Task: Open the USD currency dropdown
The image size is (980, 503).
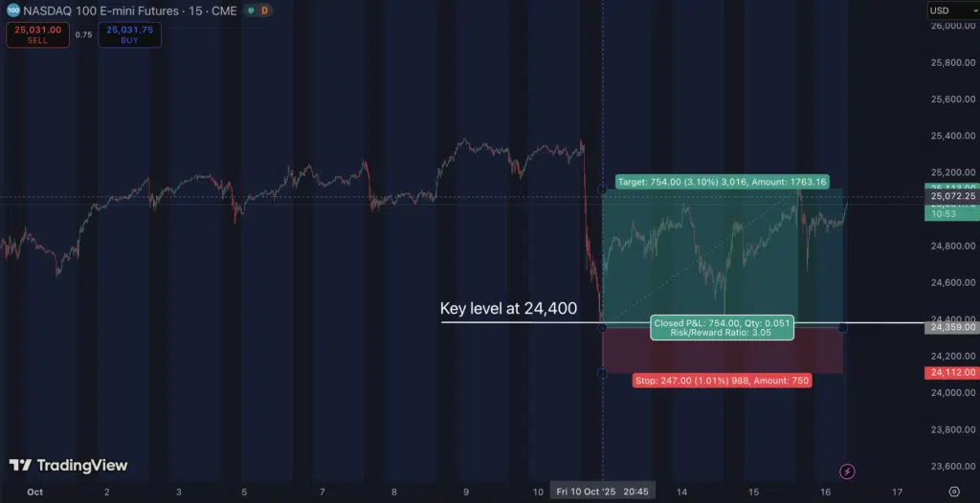Action: (950, 11)
